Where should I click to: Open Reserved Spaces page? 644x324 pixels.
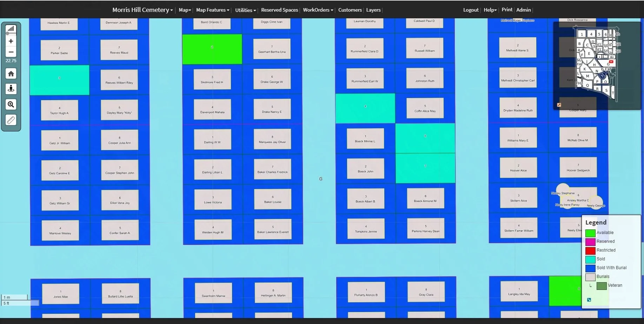pyautogui.click(x=279, y=10)
